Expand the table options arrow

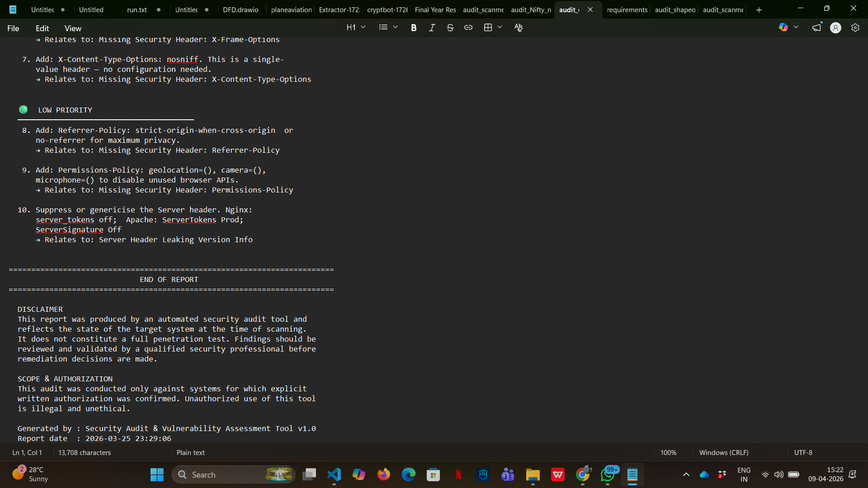[500, 28]
